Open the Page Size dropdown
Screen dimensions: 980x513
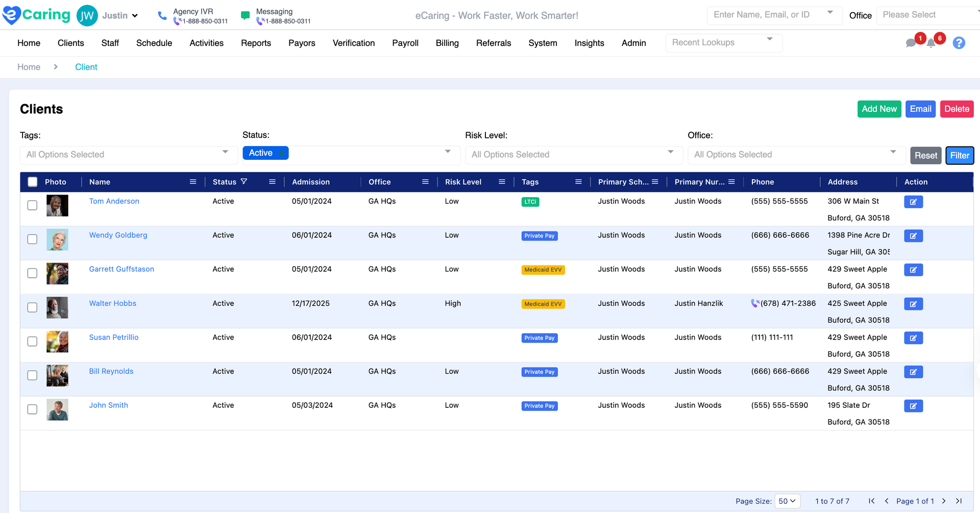[x=787, y=501]
